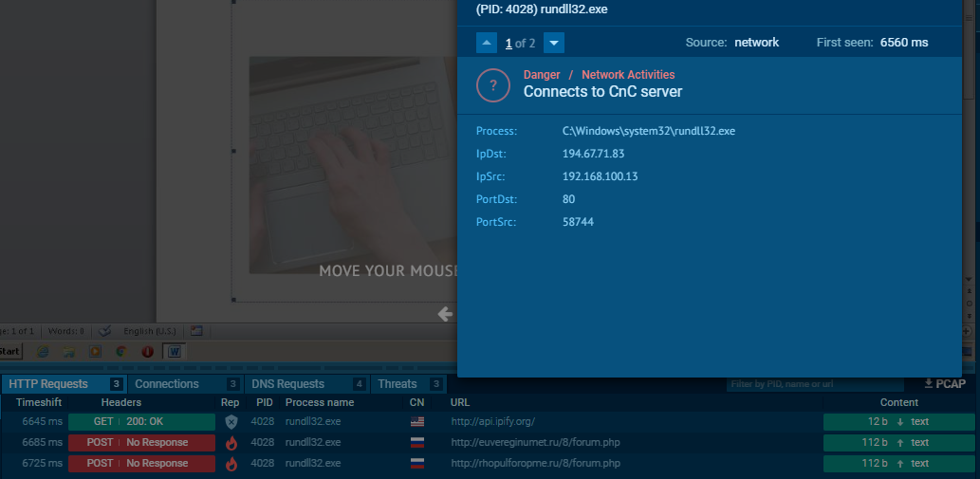Click the question mark threat icon
980x479 pixels.
coord(492,85)
